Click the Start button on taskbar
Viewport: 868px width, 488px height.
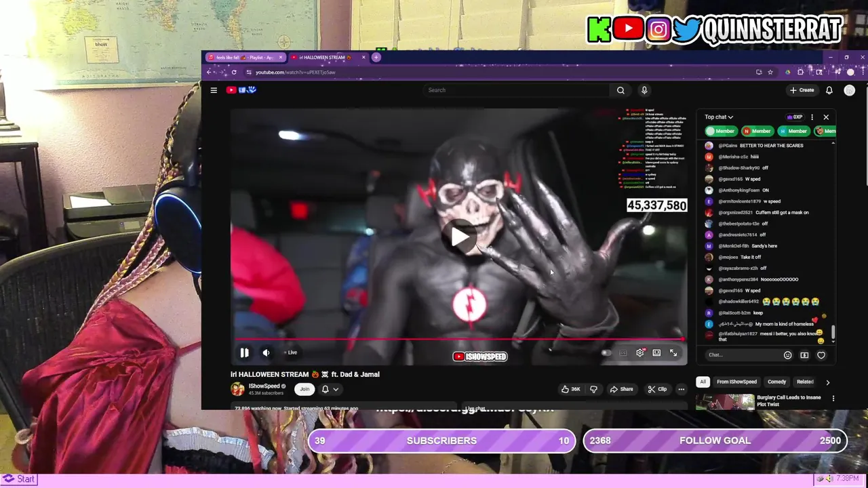(19, 479)
